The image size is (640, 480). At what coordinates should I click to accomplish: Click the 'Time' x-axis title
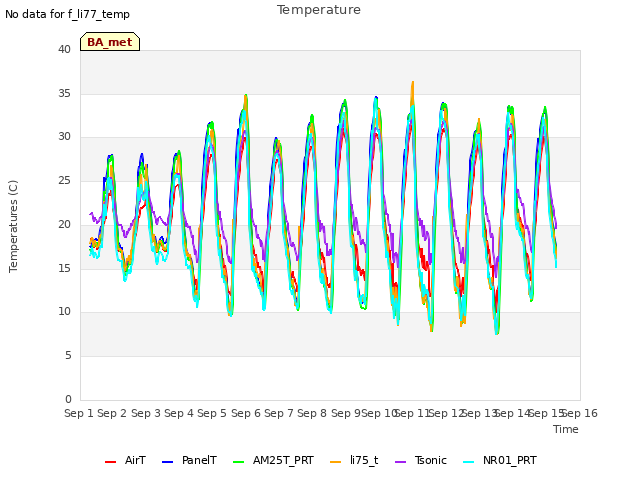coord(566,429)
